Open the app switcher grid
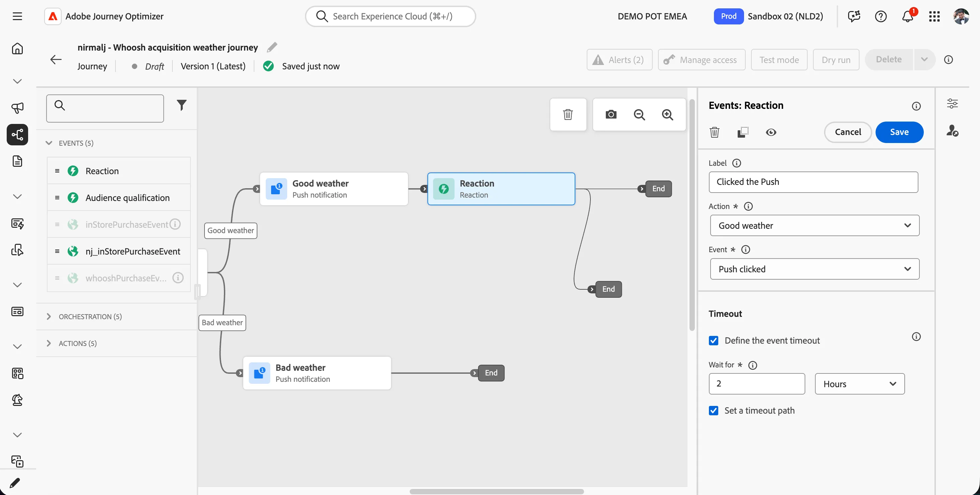The image size is (980, 495). point(934,16)
